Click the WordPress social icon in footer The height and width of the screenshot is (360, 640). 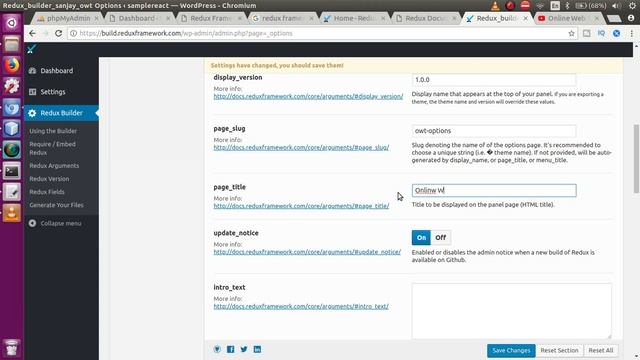coord(217,349)
